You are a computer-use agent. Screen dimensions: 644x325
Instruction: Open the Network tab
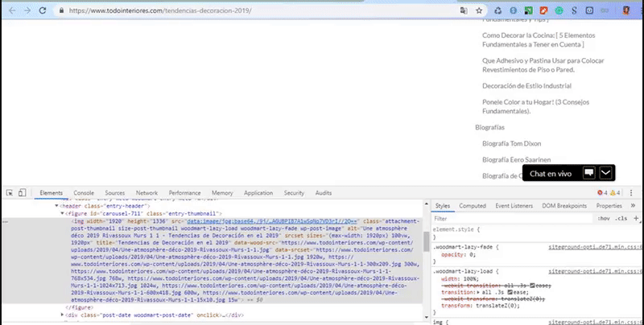pyautogui.click(x=147, y=193)
